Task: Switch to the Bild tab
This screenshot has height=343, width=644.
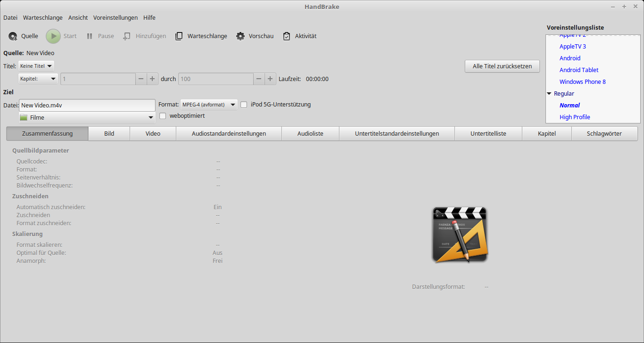Action: (109, 133)
